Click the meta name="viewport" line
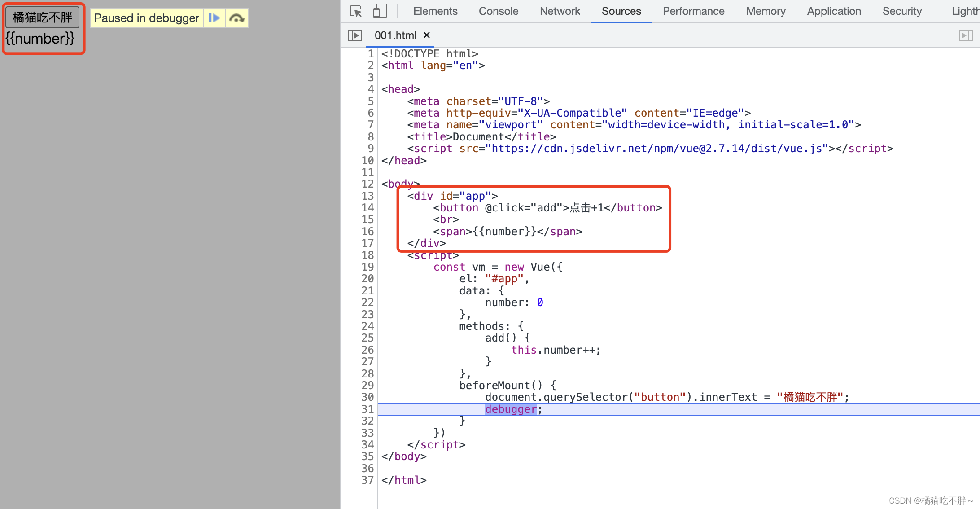Viewport: 980px width, 509px height. (x=634, y=124)
